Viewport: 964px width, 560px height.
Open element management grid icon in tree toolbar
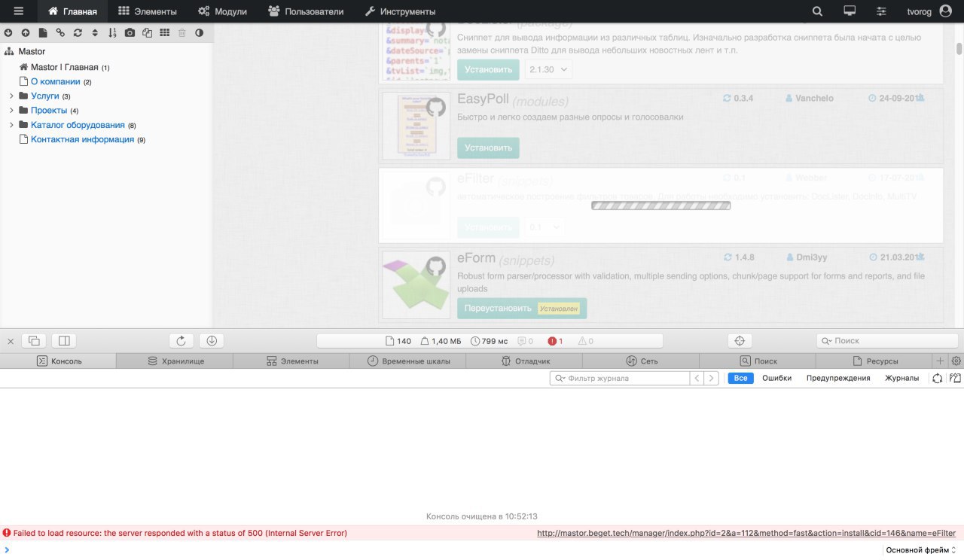tap(164, 33)
